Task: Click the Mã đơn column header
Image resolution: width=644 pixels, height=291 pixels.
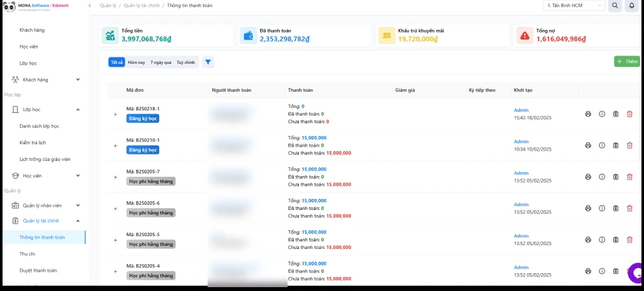Action: coord(135,90)
